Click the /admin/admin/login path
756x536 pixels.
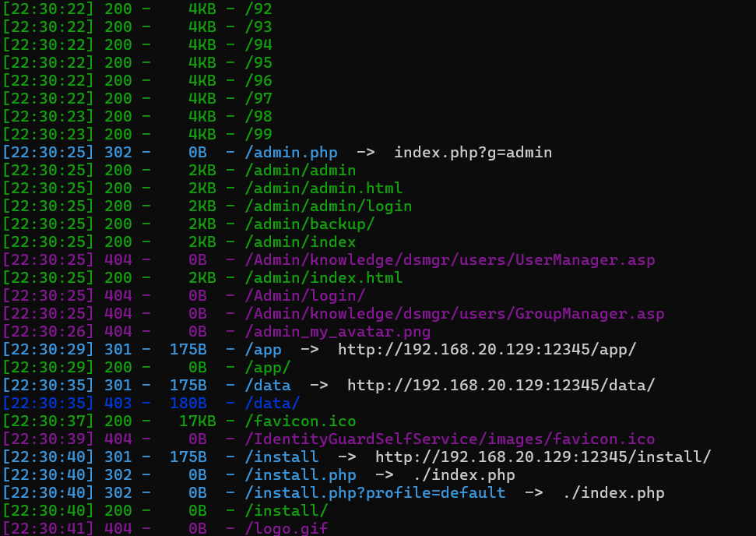point(329,206)
